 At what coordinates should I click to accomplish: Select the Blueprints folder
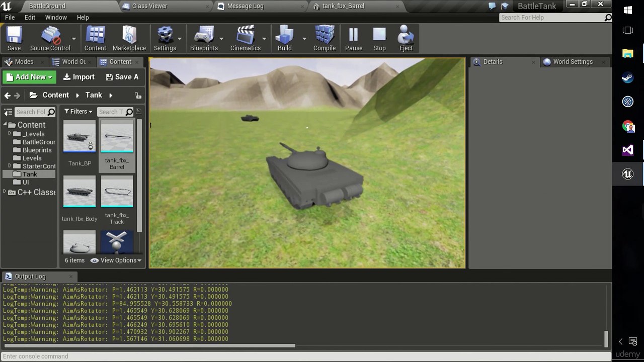pyautogui.click(x=32, y=150)
